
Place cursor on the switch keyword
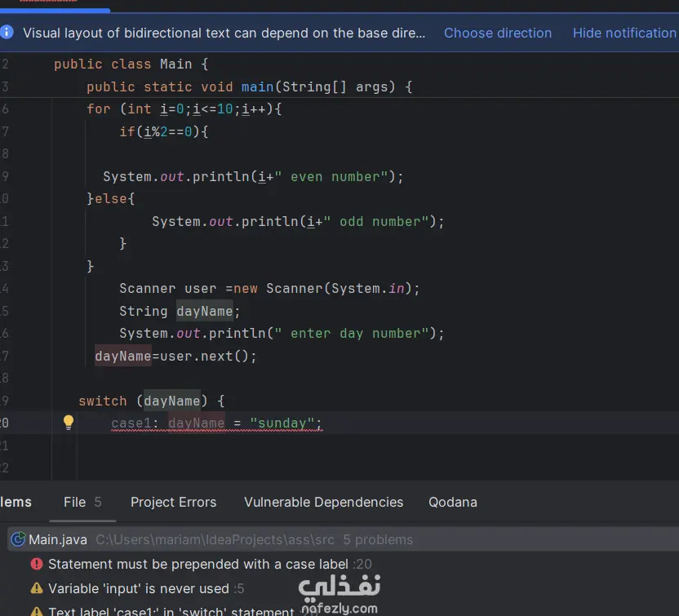pos(103,401)
